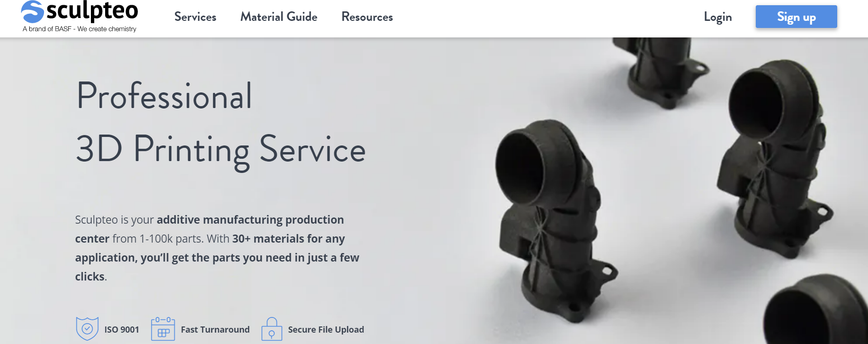Click the Secure File Upload text label
This screenshot has width=868, height=344.
coord(326,330)
